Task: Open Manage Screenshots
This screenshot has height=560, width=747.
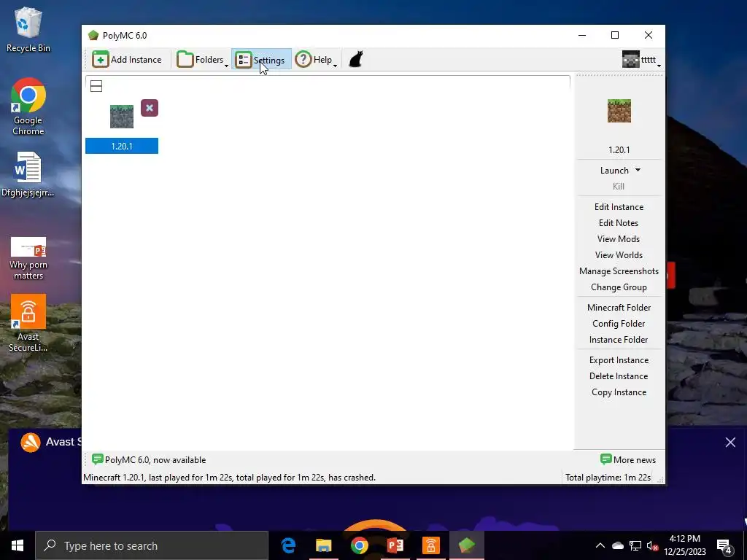Action: [x=619, y=271]
